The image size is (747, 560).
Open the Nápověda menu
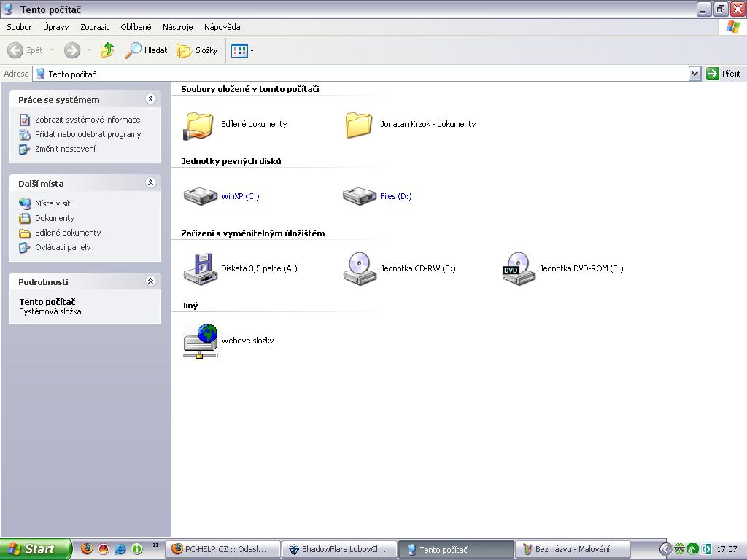222,27
